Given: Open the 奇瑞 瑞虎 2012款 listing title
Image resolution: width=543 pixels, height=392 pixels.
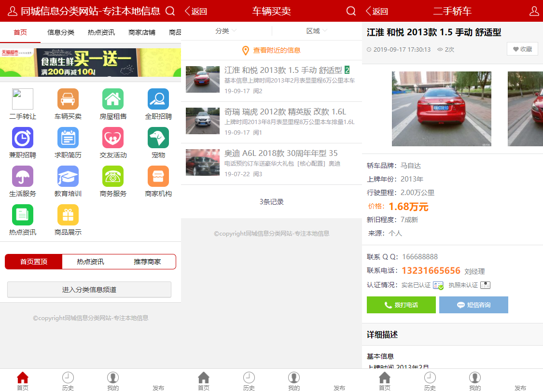Looking at the screenshot, I should point(285,112).
